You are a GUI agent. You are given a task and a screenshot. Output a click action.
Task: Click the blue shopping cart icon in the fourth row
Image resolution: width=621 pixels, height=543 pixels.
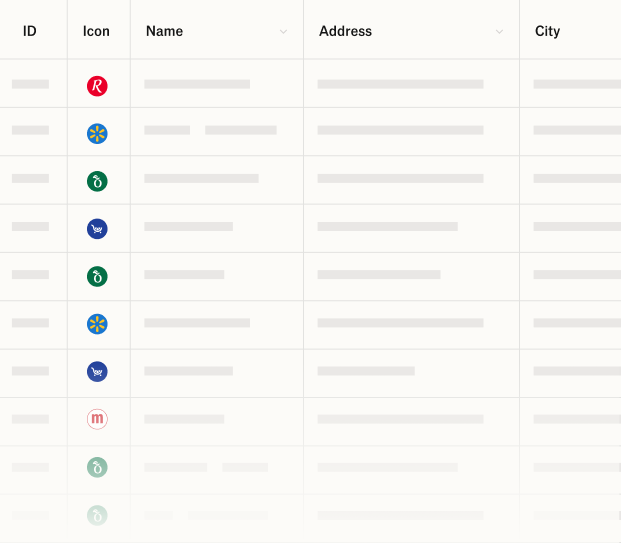97,229
